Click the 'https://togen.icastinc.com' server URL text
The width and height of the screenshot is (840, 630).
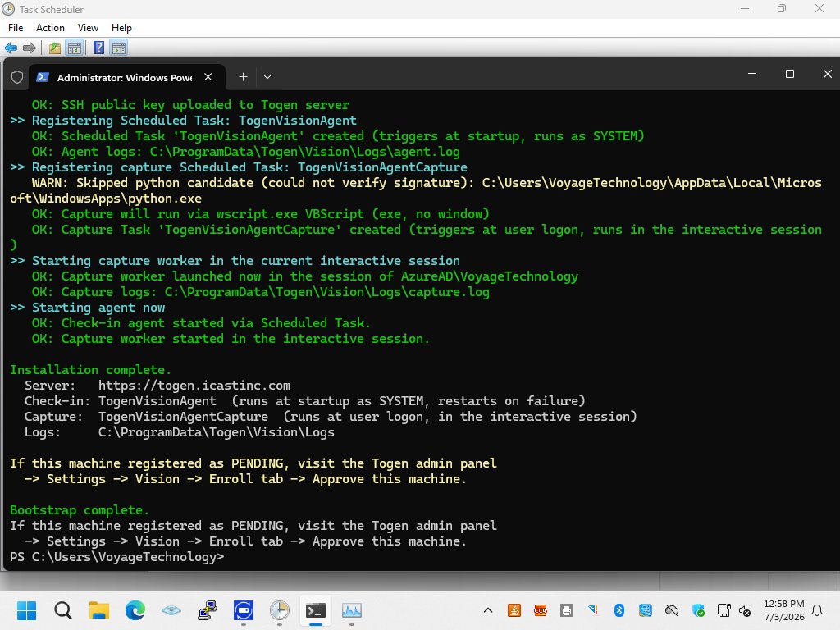pos(194,386)
